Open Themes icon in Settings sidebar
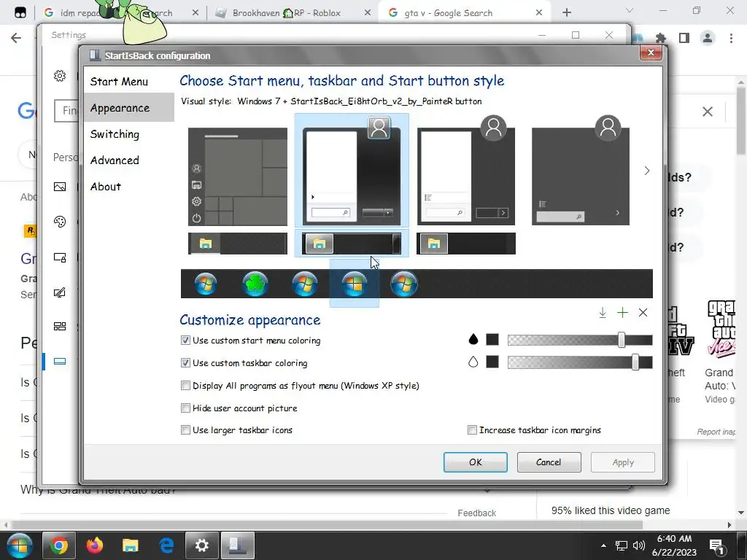This screenshot has width=747, height=560. tap(60, 292)
